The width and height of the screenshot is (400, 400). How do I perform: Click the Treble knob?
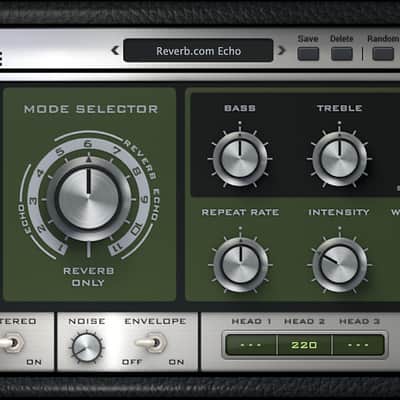pos(339,159)
